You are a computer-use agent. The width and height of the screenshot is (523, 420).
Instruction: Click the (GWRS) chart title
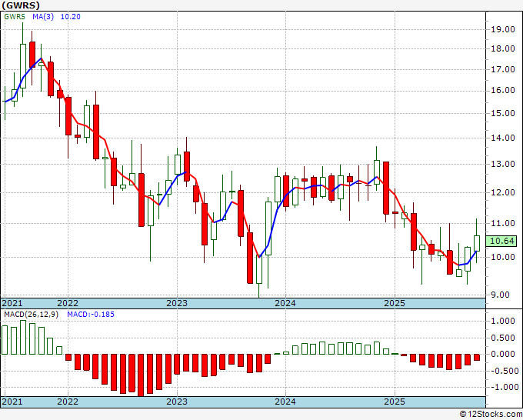pos(21,5)
